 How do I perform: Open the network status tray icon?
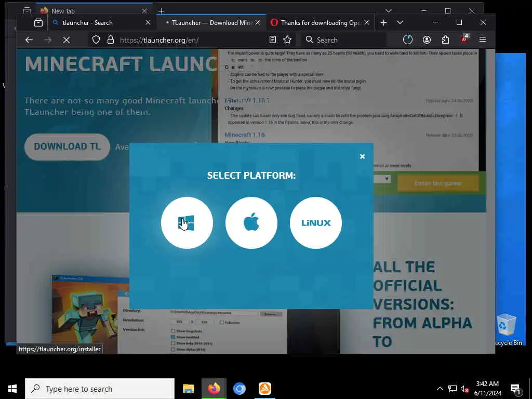(x=453, y=389)
